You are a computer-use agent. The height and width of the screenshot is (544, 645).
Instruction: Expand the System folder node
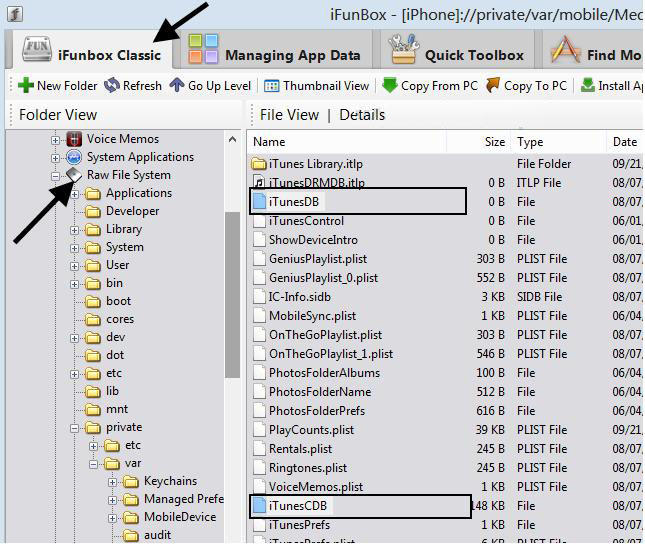pos(74,248)
